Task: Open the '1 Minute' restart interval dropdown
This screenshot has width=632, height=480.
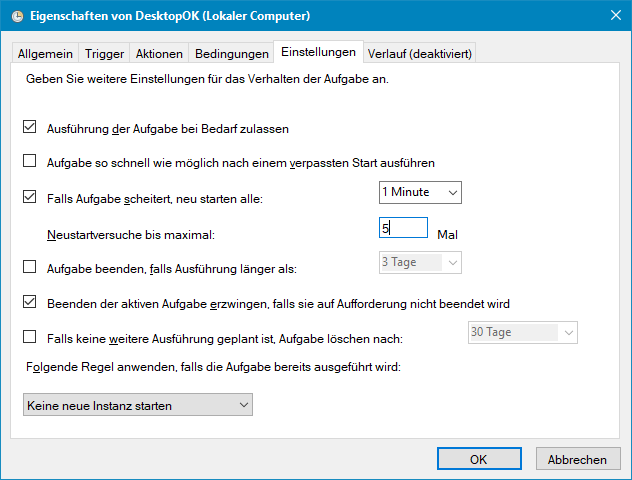Action: [420, 192]
